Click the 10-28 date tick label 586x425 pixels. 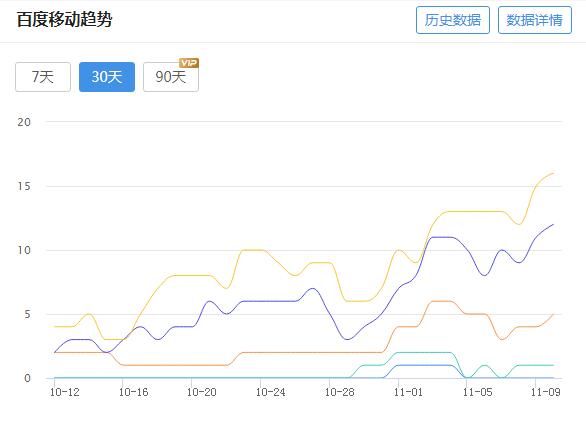[x=339, y=392]
